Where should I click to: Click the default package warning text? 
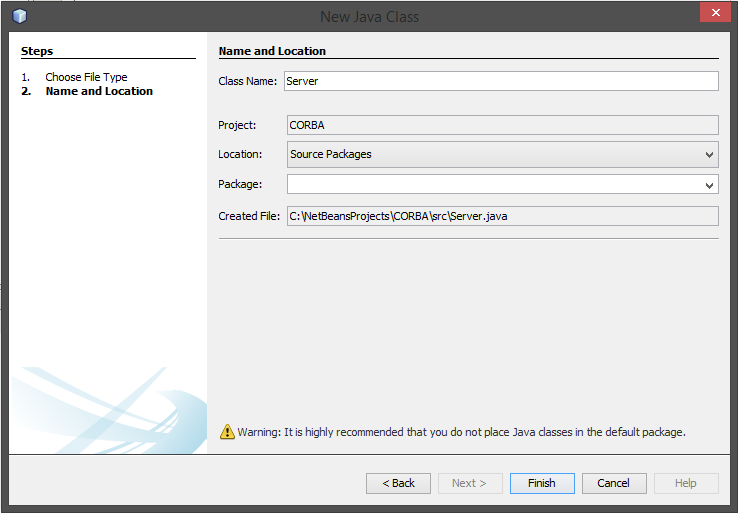[461, 432]
